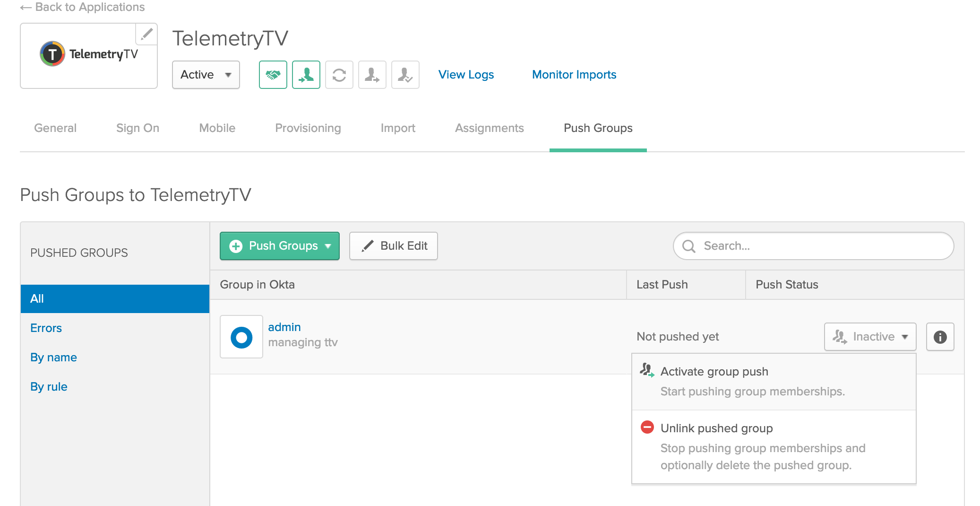Click the 'Not pushed yet' text
This screenshot has height=506, width=980.
pos(678,337)
